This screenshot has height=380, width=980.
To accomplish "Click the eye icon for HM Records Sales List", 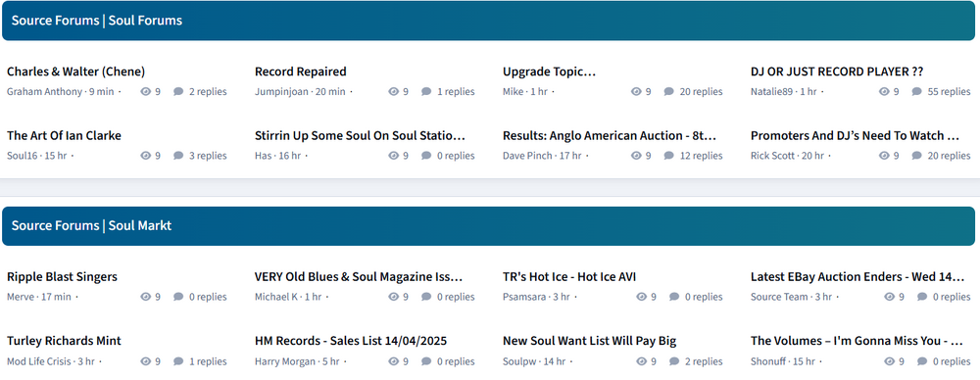I will 394,361.
